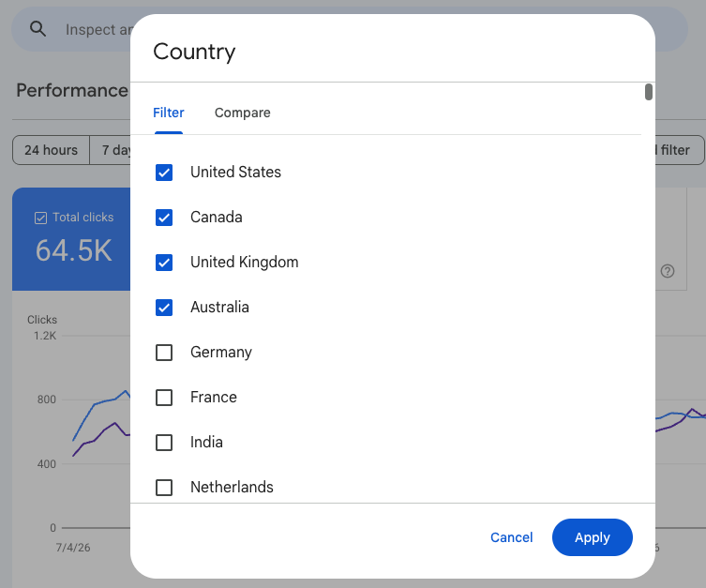Check the Germany checkbox
The image size is (706, 588).
164,353
